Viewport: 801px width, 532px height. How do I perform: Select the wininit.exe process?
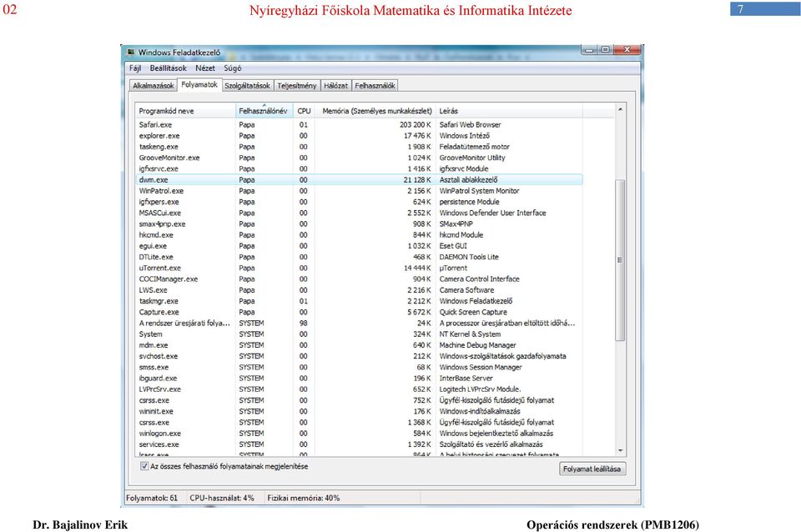tap(359, 412)
